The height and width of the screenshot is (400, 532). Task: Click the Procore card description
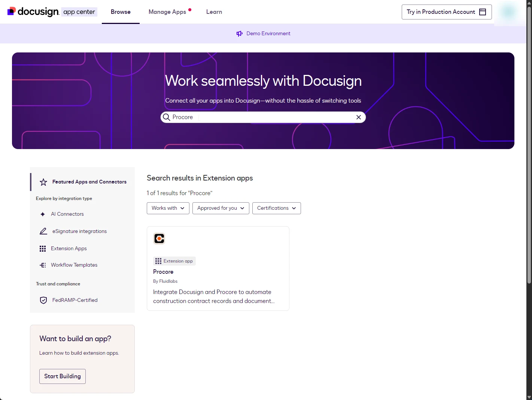214,297
